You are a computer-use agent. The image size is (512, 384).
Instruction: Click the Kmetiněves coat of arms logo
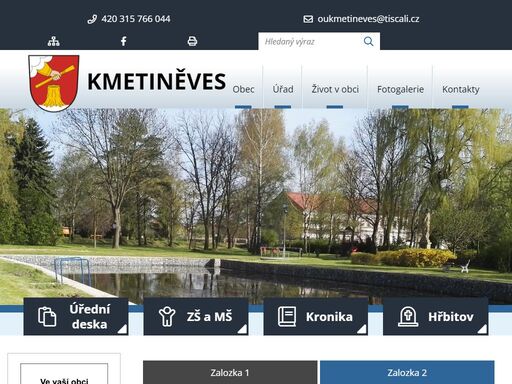click(53, 83)
